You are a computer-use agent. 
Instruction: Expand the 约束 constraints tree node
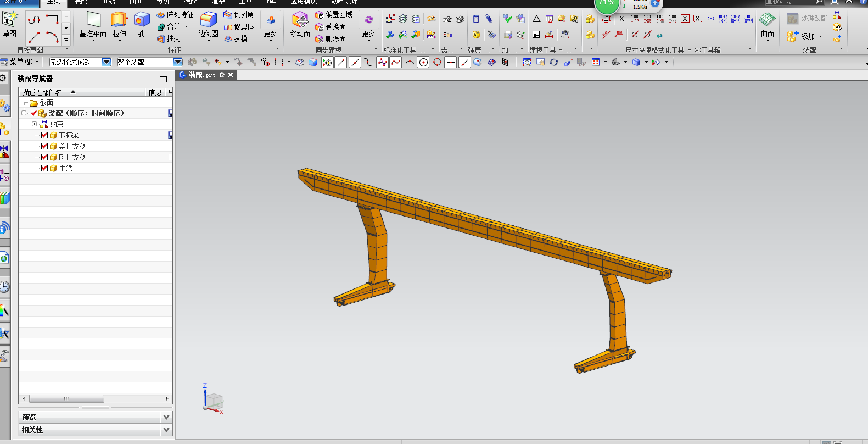[34, 124]
